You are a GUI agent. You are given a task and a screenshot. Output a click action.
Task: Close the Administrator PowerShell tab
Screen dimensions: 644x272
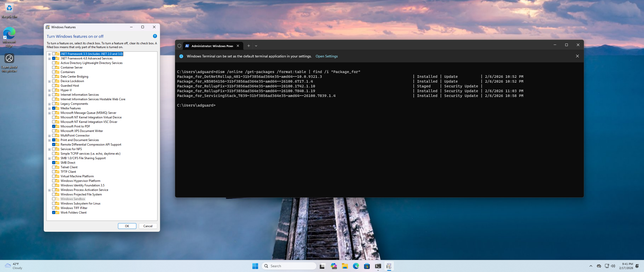point(238,46)
